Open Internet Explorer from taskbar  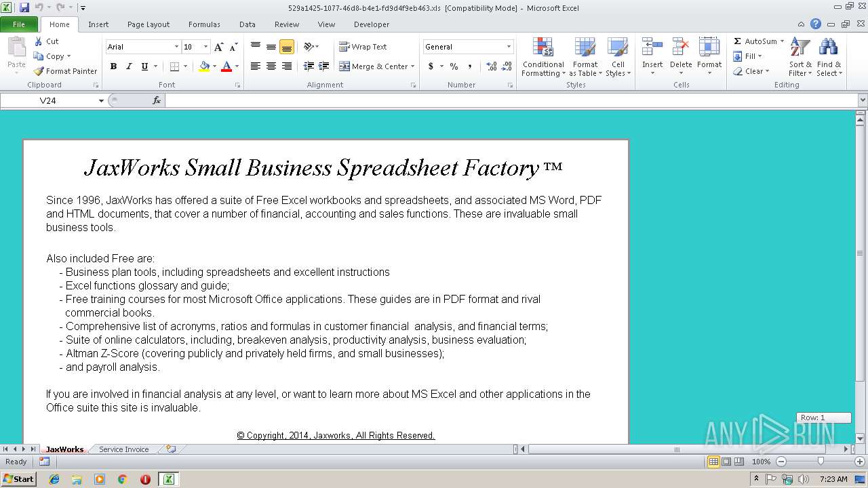[54, 479]
